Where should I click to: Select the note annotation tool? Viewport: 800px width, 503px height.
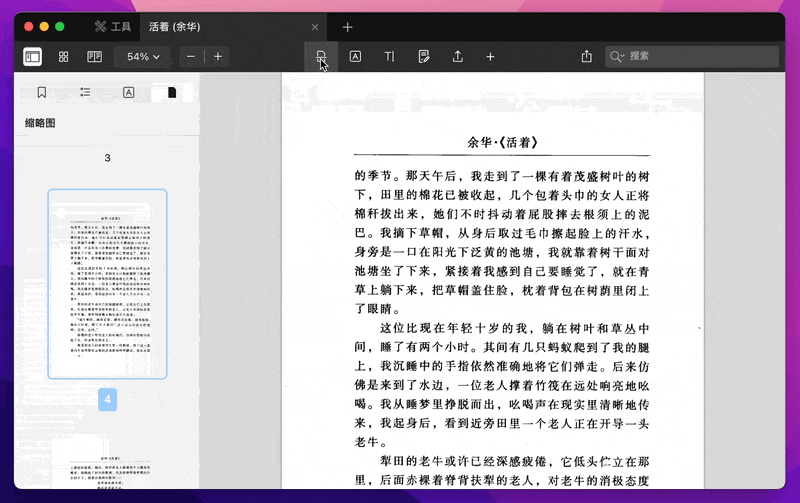(423, 57)
